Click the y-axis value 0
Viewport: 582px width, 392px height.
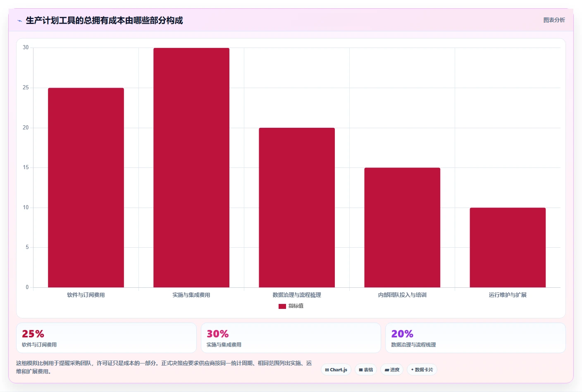pos(27,287)
